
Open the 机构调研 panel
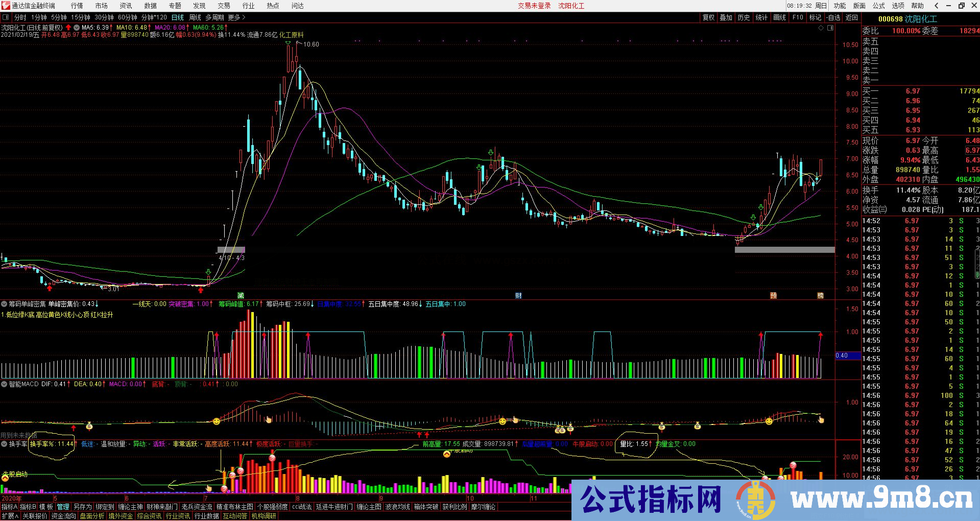(264, 515)
